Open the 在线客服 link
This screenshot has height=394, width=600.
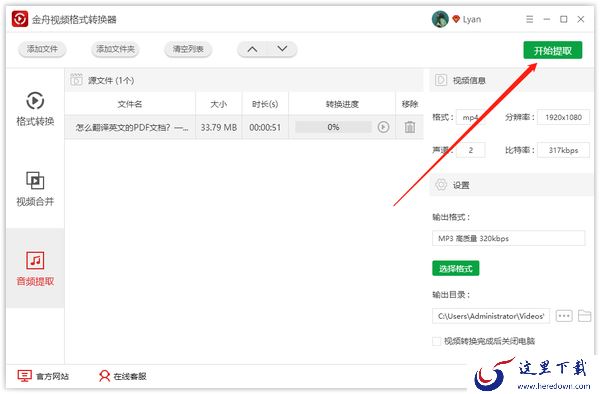[x=130, y=376]
